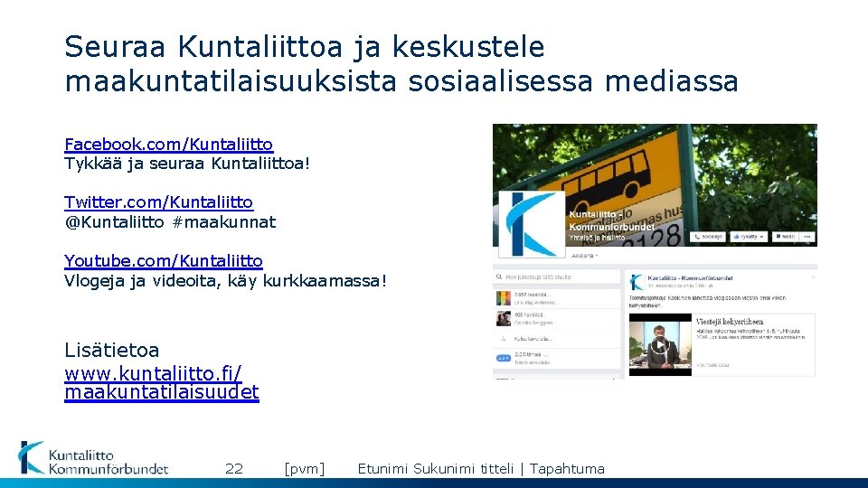
Task: Click the text Tykkää ja seuraa Kuntaliittoa!
Action: [x=187, y=164]
